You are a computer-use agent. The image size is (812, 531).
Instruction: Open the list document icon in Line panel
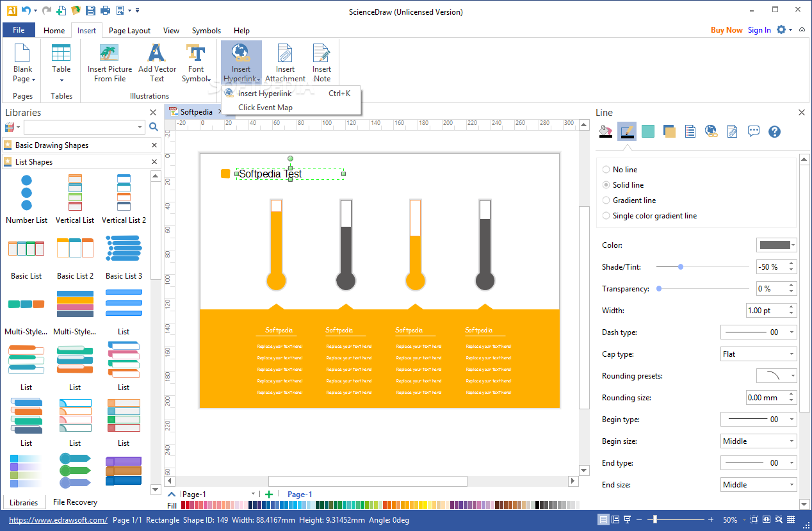point(690,131)
